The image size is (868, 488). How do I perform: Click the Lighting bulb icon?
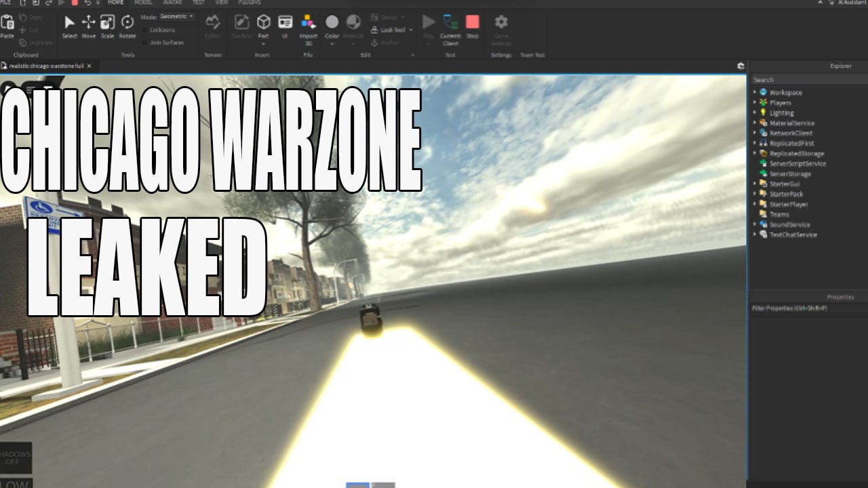[x=764, y=113]
